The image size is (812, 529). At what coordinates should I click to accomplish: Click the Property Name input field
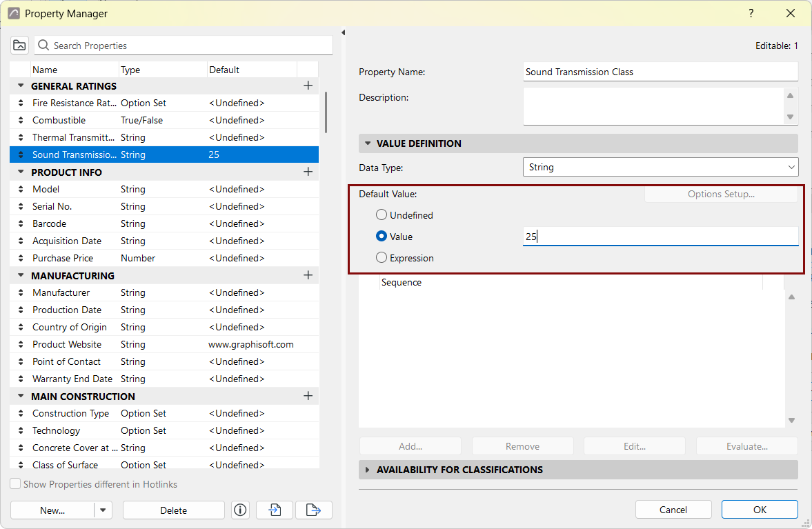pos(661,72)
